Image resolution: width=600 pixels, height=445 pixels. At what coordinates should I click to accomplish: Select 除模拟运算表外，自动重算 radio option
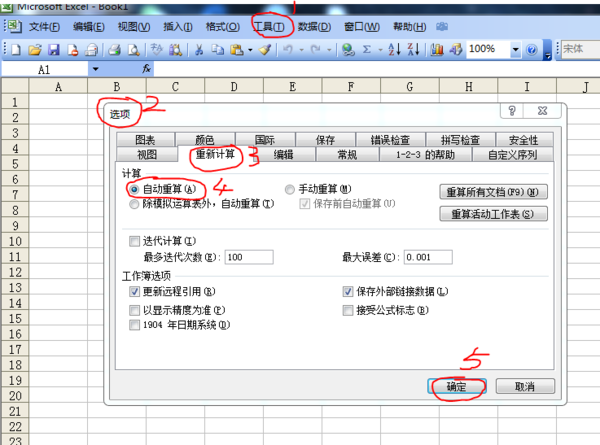coord(134,204)
